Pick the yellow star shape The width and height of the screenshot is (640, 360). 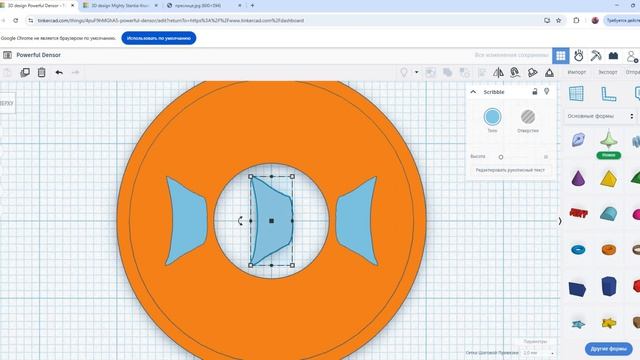pyautogui.click(x=609, y=323)
